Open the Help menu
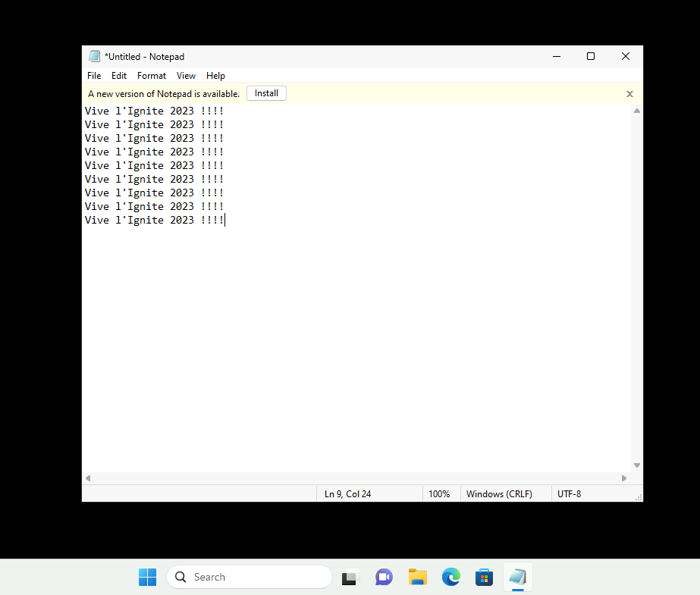 point(215,76)
